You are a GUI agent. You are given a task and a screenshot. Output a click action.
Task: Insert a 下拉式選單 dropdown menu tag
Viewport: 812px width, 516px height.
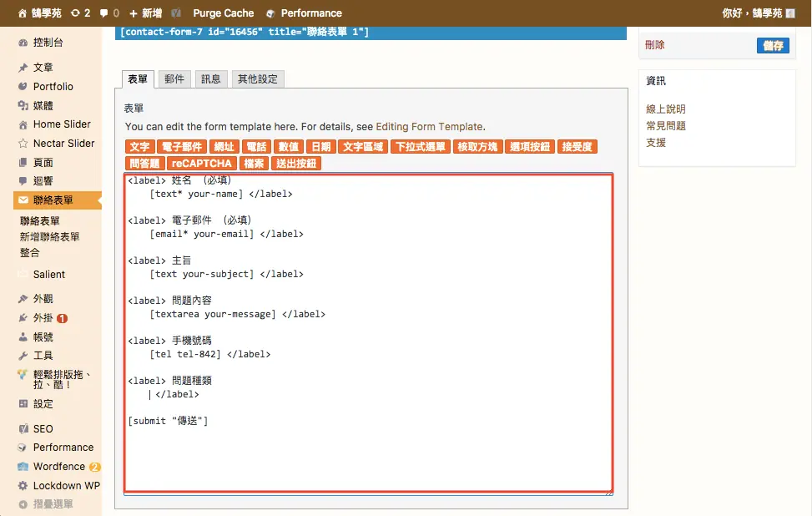click(421, 147)
